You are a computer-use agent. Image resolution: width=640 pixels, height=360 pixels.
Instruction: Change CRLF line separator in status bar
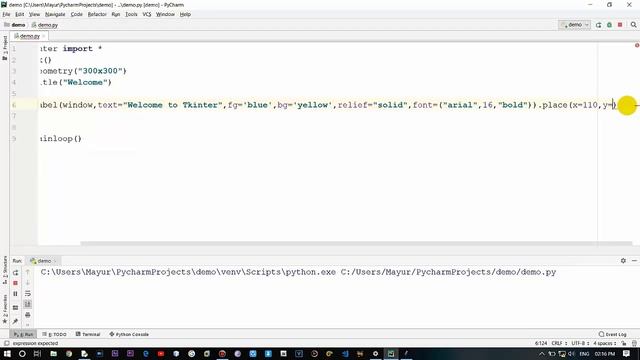coord(559,343)
